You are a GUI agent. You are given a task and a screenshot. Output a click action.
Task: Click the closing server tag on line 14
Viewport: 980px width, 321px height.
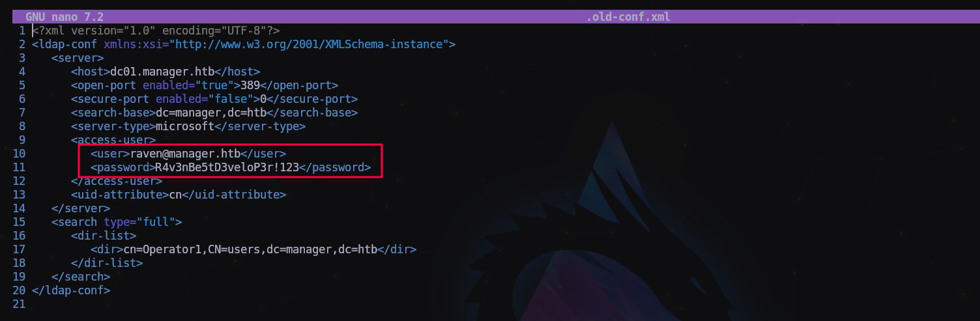click(81, 208)
